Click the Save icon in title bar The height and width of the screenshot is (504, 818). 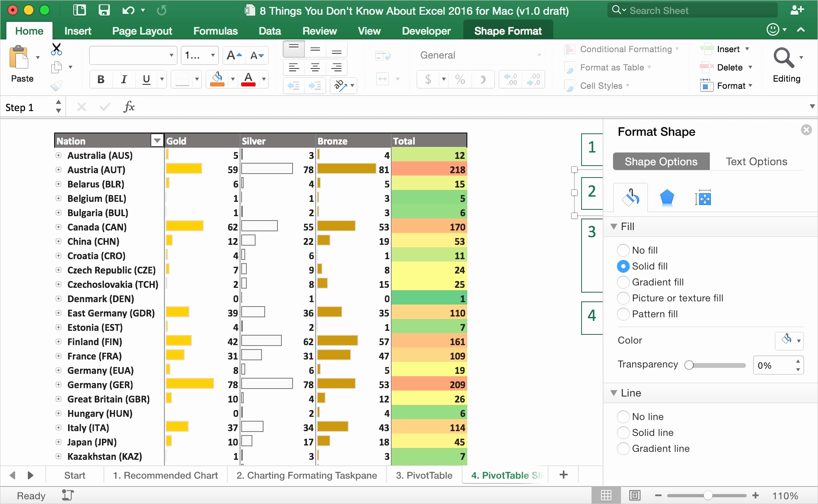coord(104,10)
